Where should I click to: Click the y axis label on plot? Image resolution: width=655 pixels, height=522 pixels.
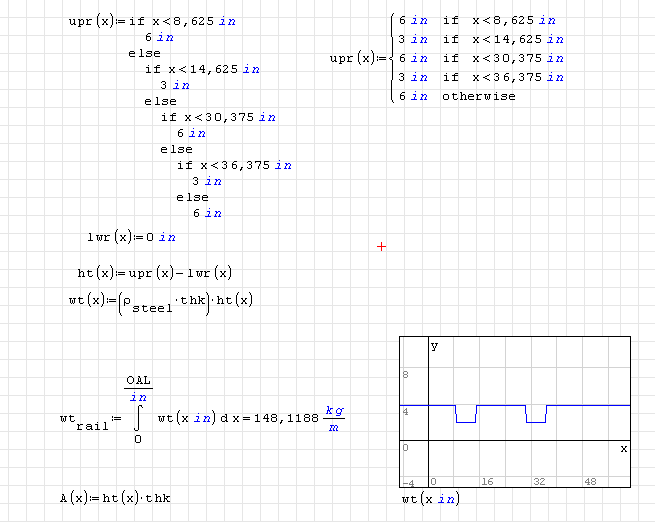tap(435, 346)
